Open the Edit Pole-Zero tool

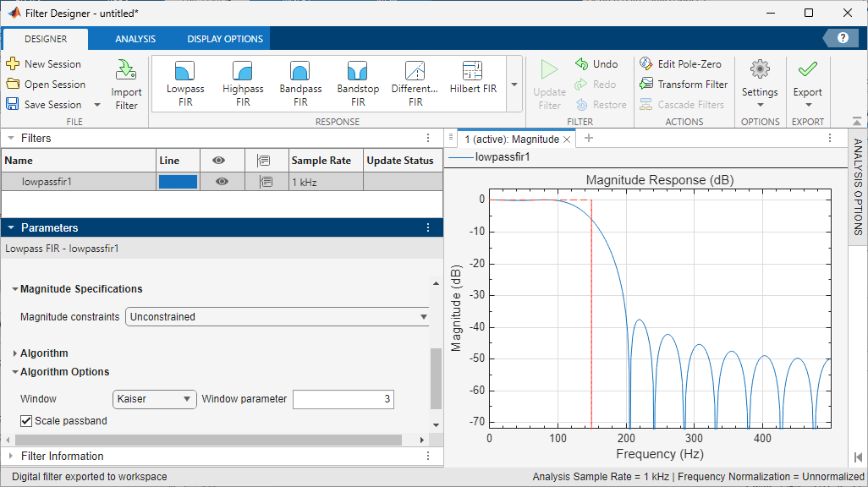(x=680, y=63)
